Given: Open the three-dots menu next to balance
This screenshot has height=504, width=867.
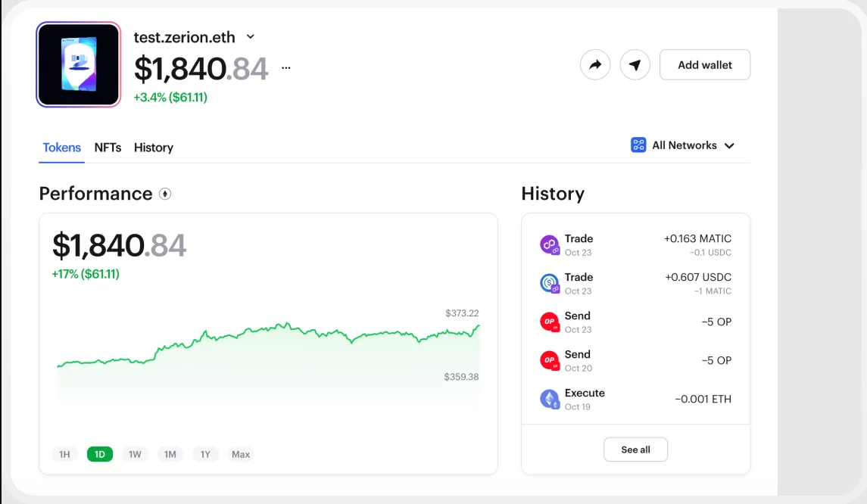Looking at the screenshot, I should click(286, 68).
